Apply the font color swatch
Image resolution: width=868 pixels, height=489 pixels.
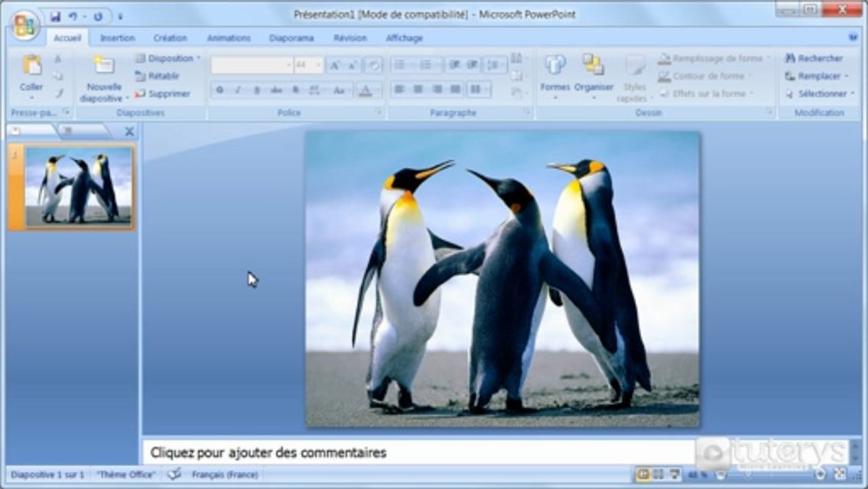click(x=364, y=90)
